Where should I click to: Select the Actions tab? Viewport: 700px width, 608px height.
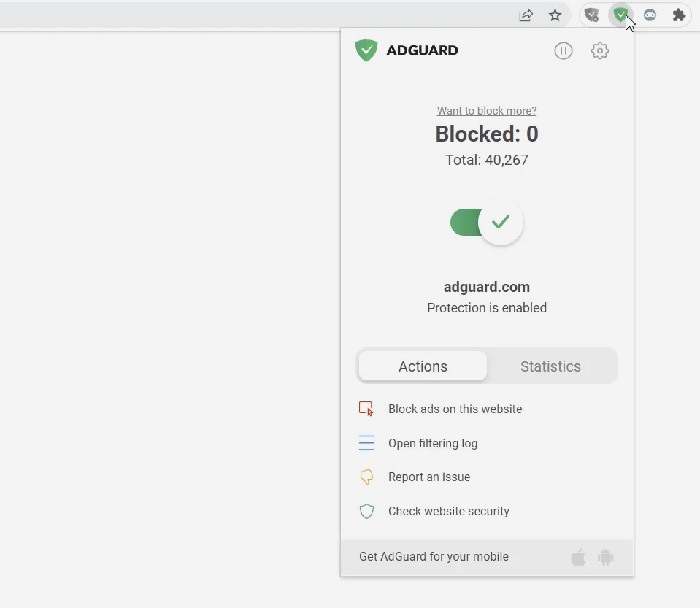(x=423, y=366)
